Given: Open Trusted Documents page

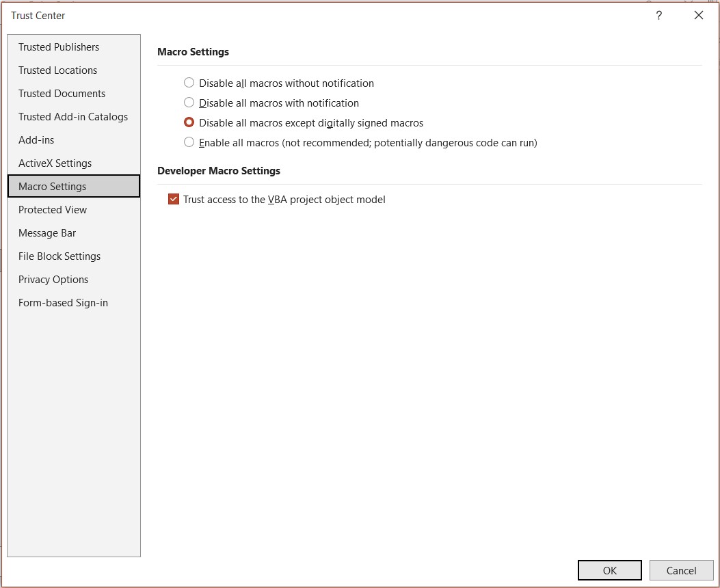Looking at the screenshot, I should coord(62,94).
